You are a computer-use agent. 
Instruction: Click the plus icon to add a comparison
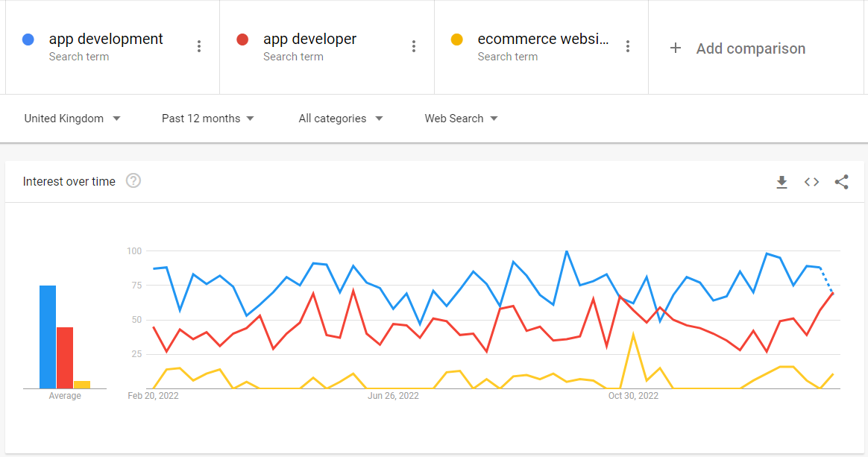[x=676, y=48]
